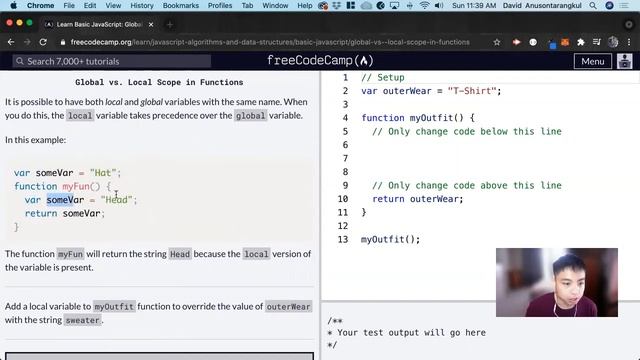Reload the freeCodeCamp page

[43, 42]
